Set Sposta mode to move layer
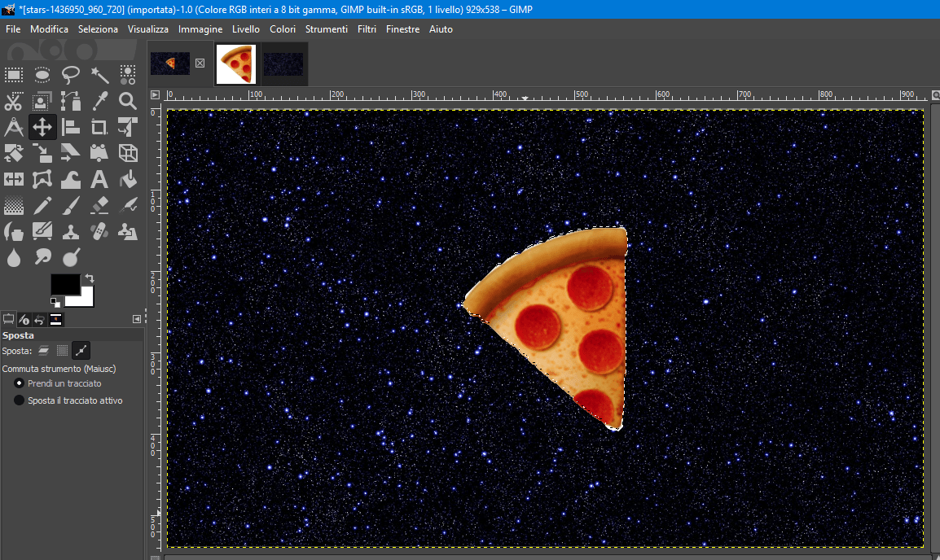 [44, 350]
